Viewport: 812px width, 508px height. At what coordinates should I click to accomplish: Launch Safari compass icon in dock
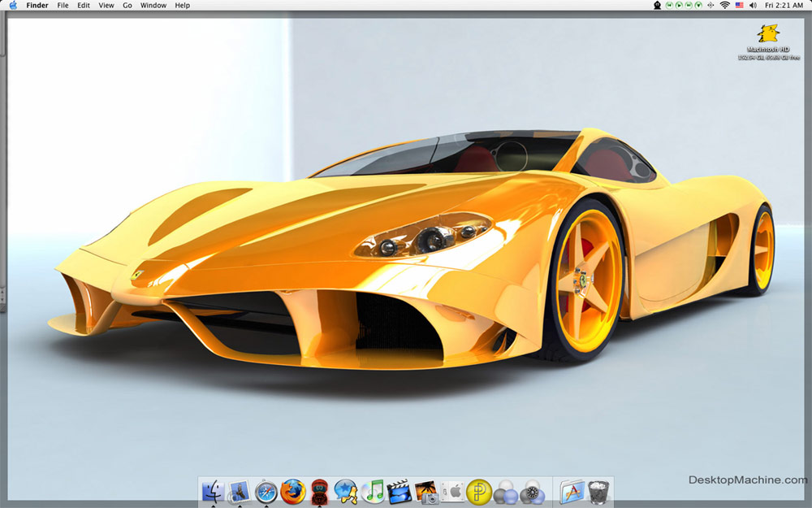coord(266,491)
